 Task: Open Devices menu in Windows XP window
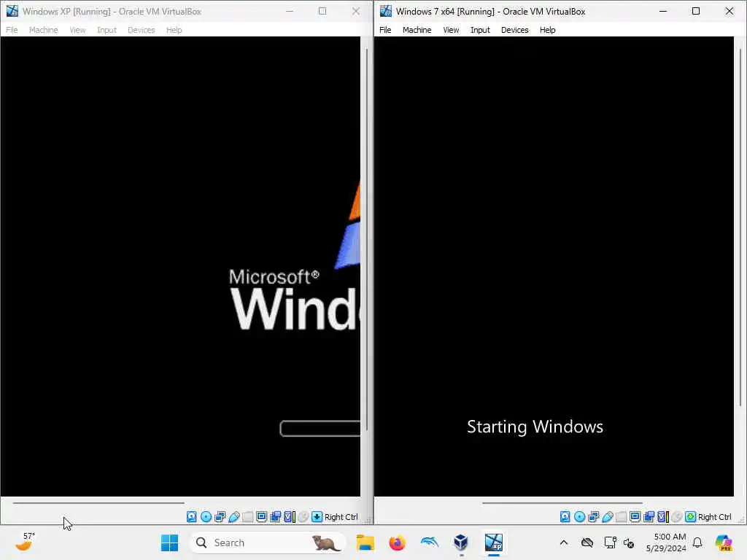click(141, 30)
